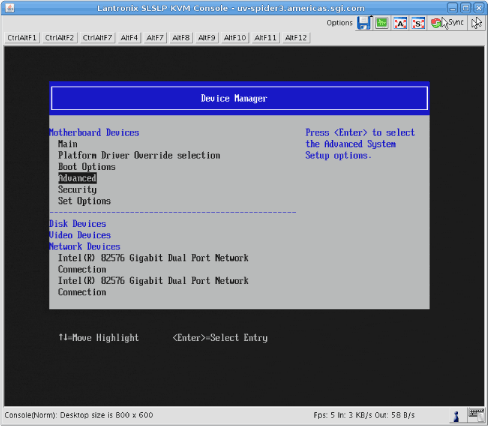
Task: Click the AltF12 hotkey button
Action: [x=296, y=38]
